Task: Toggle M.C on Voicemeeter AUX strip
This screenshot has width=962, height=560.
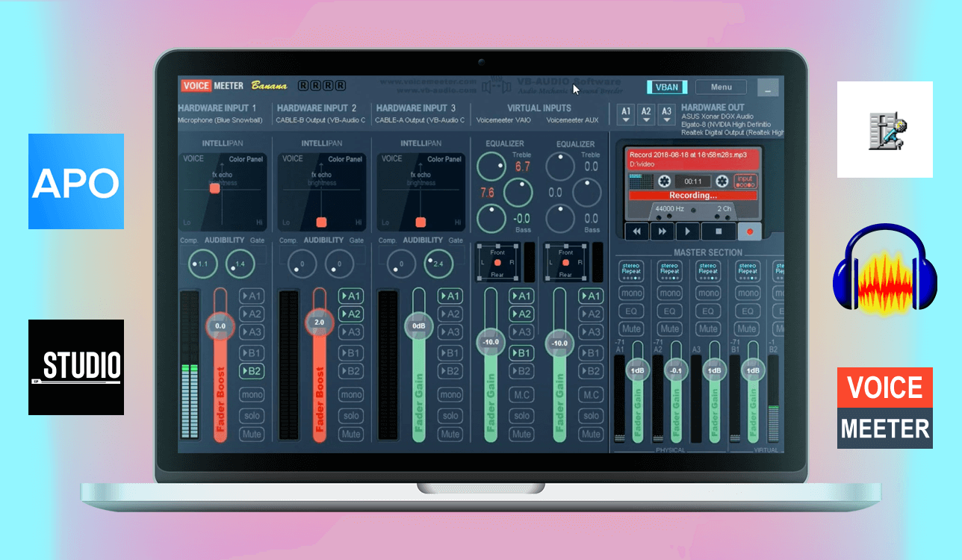Action: coord(591,395)
